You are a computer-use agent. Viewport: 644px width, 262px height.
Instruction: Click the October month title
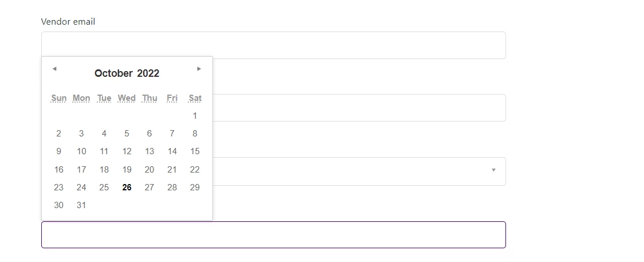click(113, 73)
